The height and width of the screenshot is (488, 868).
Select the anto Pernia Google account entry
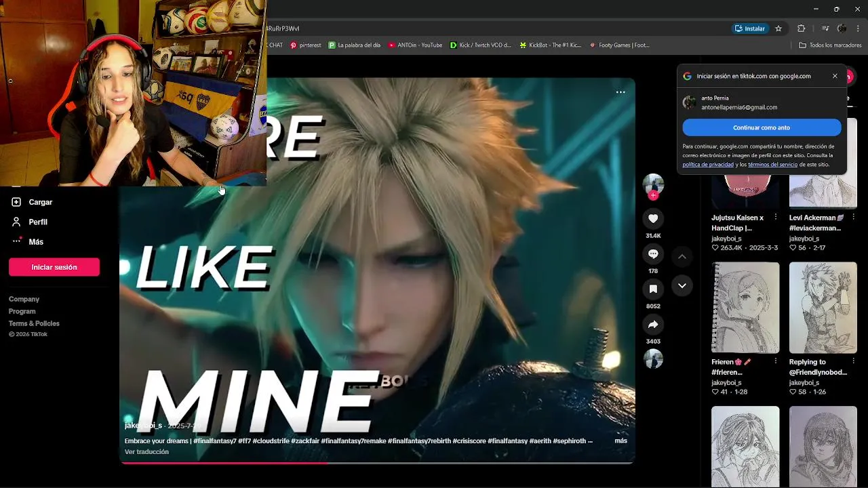pyautogui.click(x=762, y=102)
